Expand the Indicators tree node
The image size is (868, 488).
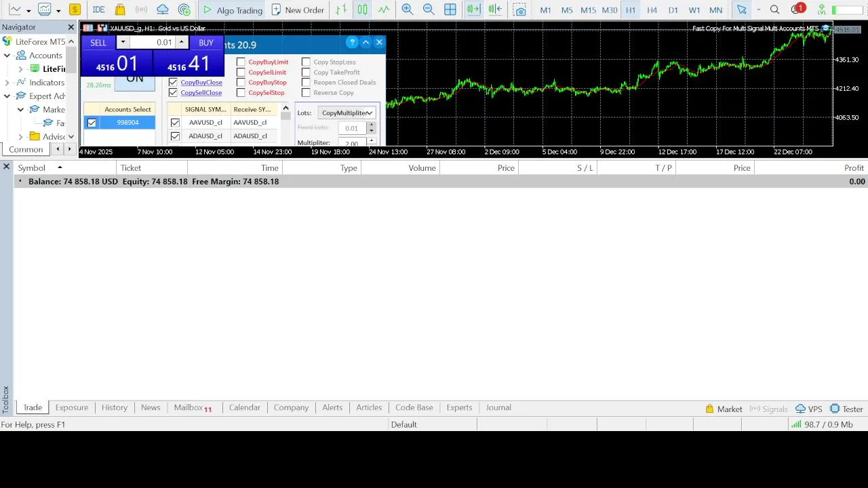coord(7,83)
